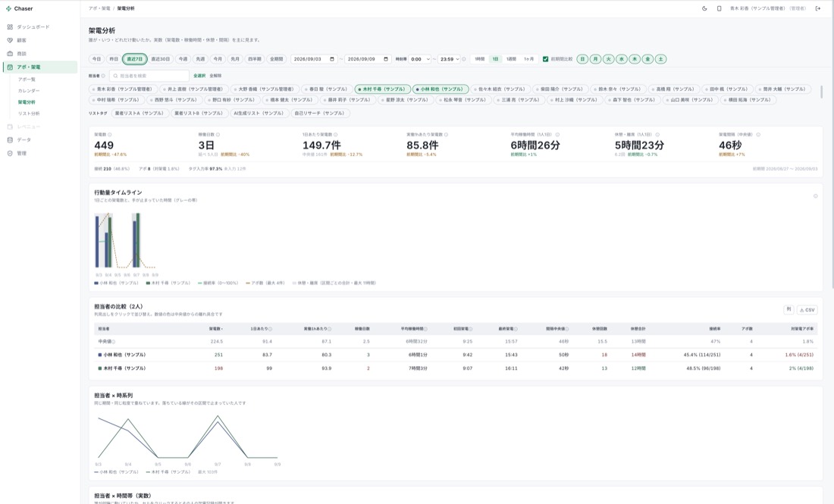Viewport: 834px width, 504px height.
Task: Click the start date field 2026/09/03
Action: tap(314, 59)
